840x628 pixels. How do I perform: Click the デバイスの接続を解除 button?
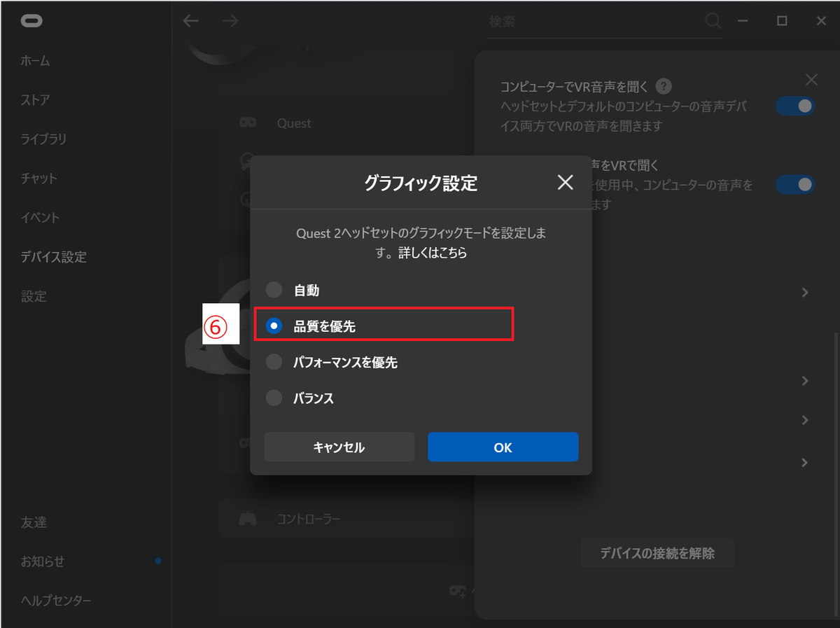pyautogui.click(x=657, y=553)
